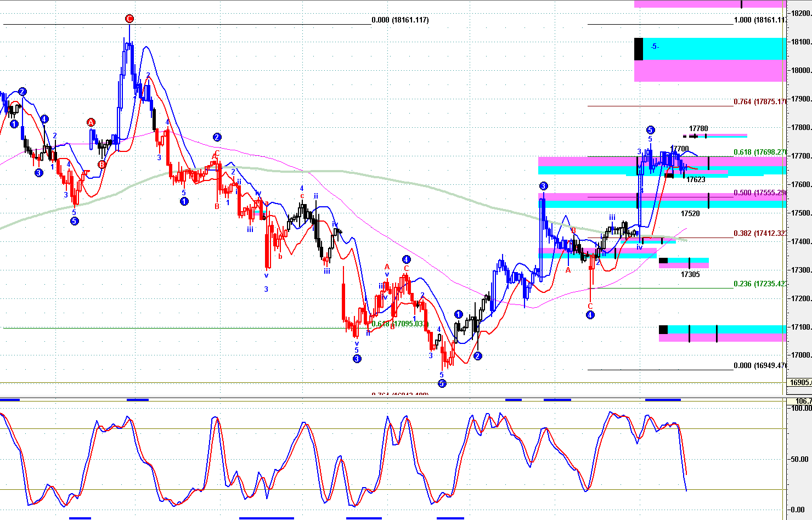Click the green "0.618 (17095.03" support label
Image resolution: width=812 pixels, height=520 pixels.
(x=399, y=324)
